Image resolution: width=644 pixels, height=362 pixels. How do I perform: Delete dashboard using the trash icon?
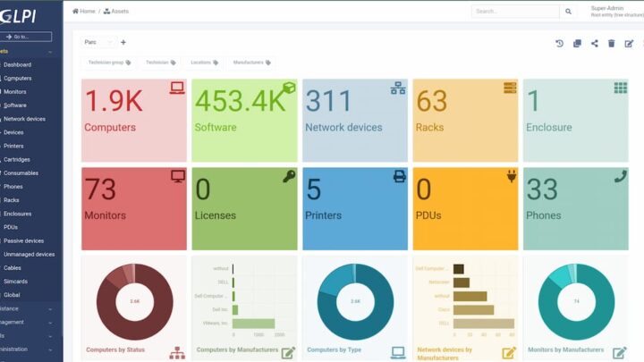tap(612, 43)
